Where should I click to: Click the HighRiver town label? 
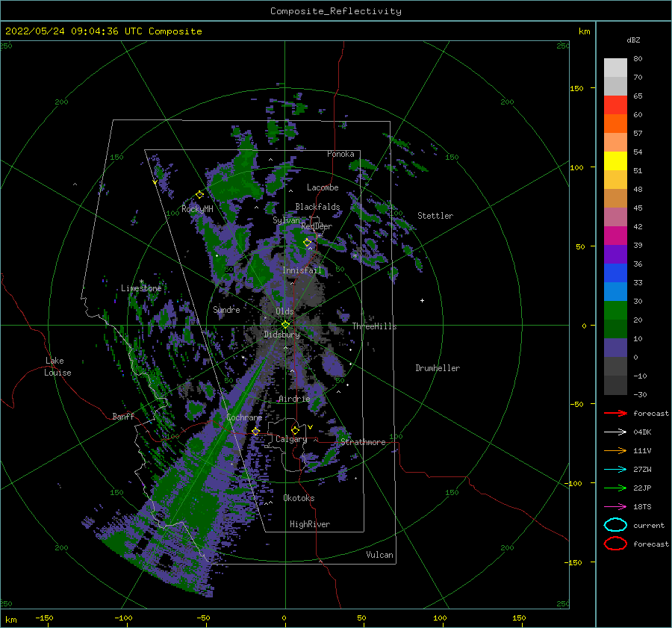coord(310,524)
